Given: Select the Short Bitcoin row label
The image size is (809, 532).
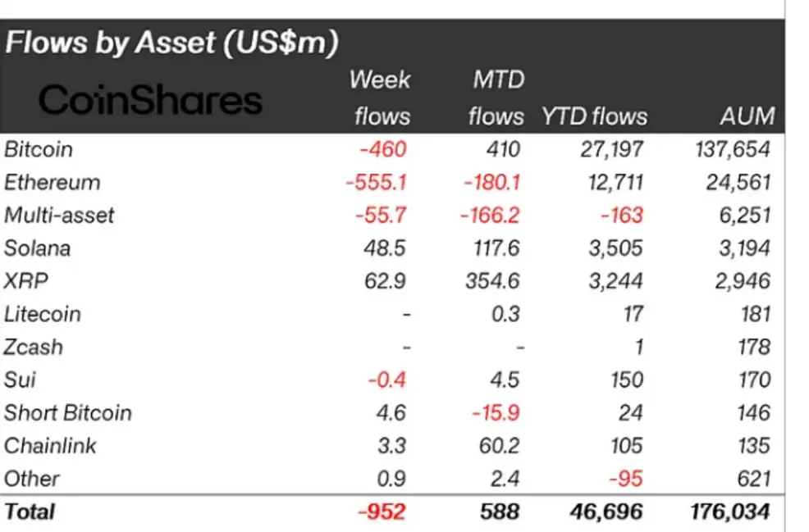Looking at the screenshot, I should tap(68, 412).
